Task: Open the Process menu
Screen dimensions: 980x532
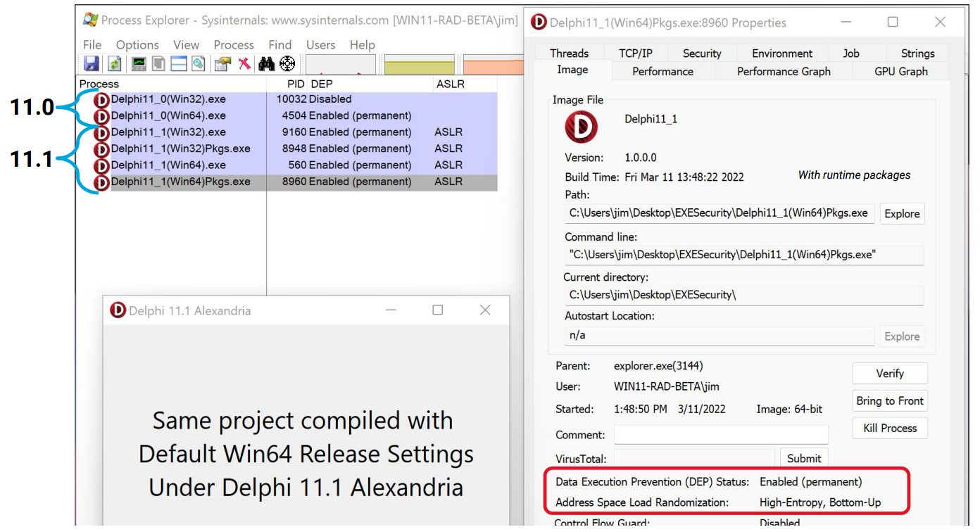Action: [x=234, y=45]
